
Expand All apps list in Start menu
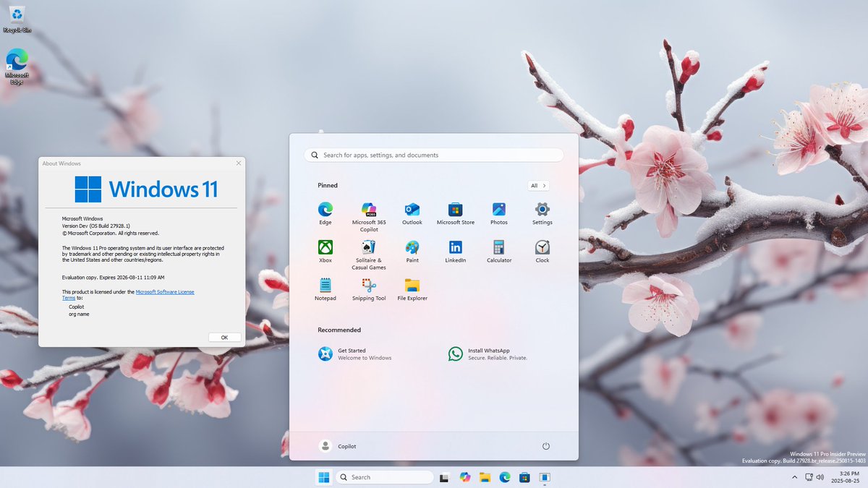coord(538,186)
